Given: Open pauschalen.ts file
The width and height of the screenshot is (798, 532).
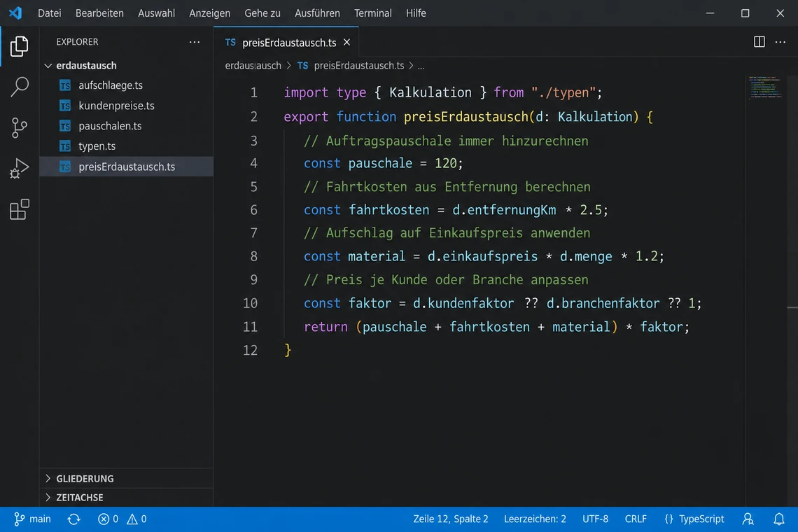Looking at the screenshot, I should pyautogui.click(x=126, y=126).
